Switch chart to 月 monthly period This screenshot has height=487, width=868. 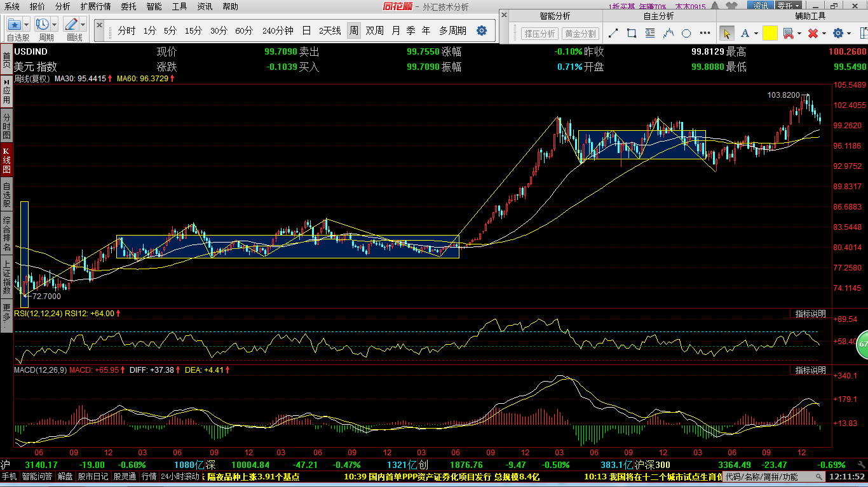pyautogui.click(x=396, y=30)
